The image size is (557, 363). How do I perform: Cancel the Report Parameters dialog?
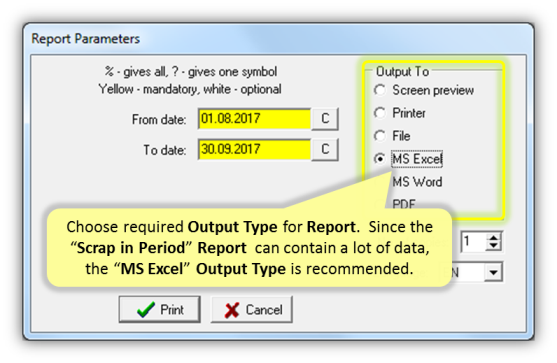(252, 309)
